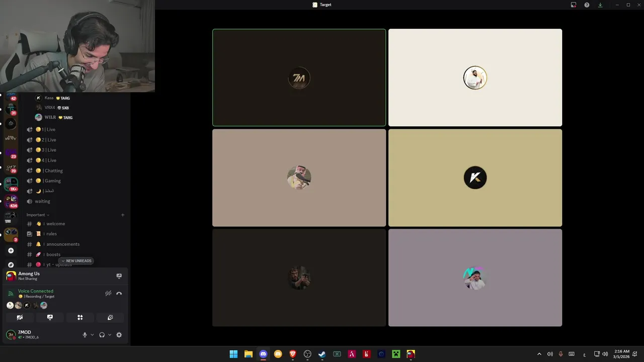Start an activity with the shapes icon
Screen dimensions: 644x362
(80, 317)
